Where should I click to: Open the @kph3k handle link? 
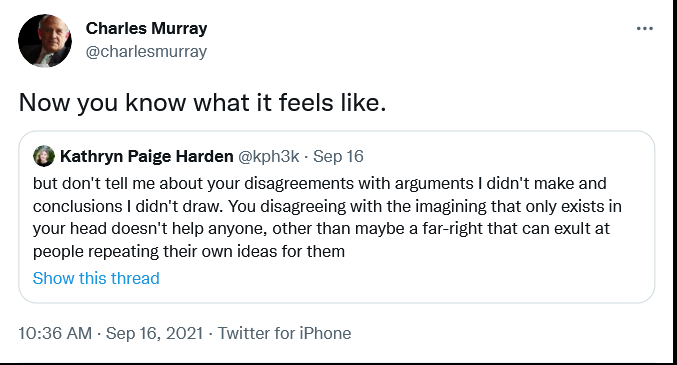point(269,156)
